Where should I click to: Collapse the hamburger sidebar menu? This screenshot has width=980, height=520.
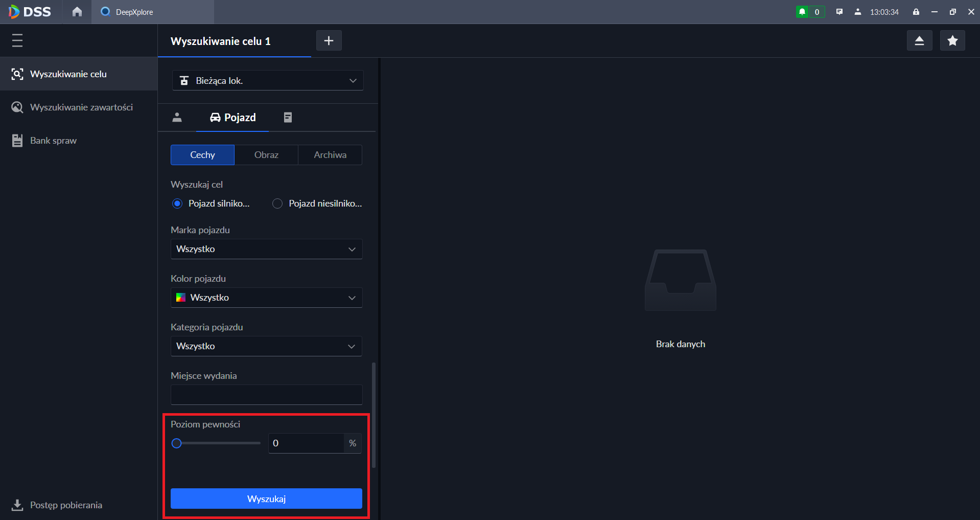[17, 40]
